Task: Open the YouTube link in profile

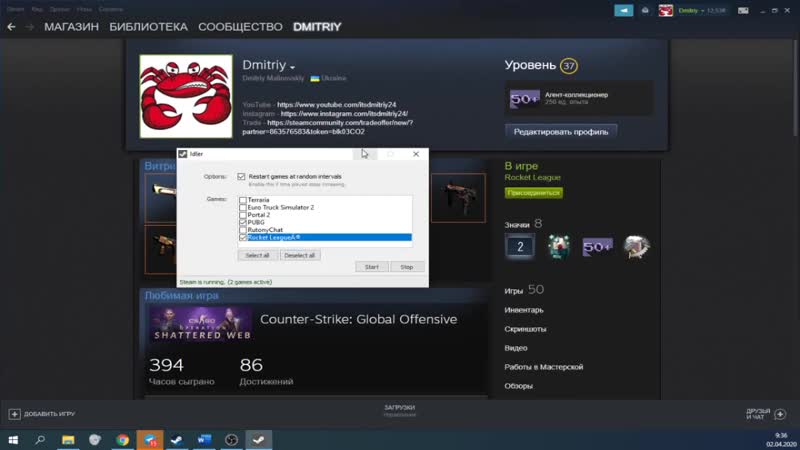Action: (x=337, y=105)
